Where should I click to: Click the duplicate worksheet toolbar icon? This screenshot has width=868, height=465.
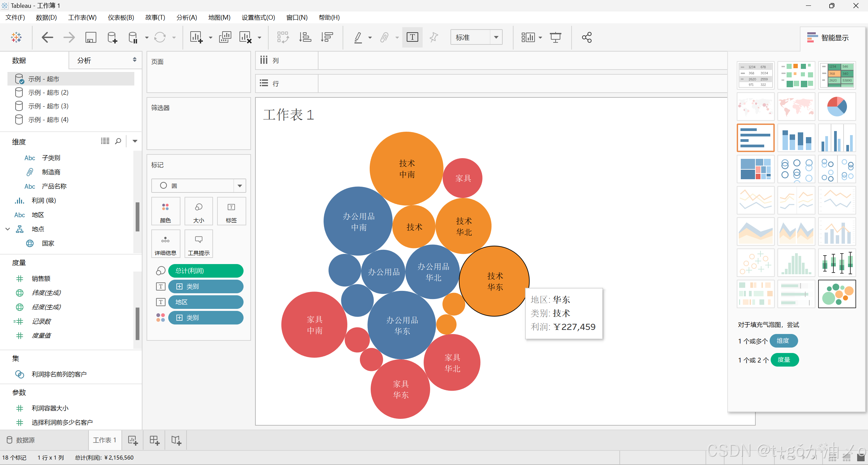[225, 37]
